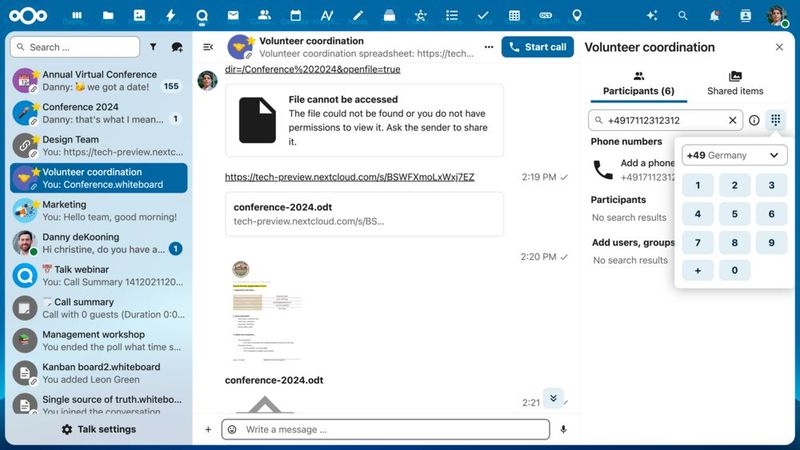Open conference-2024.odt link preview card
800x450 pixels.
tap(364, 214)
